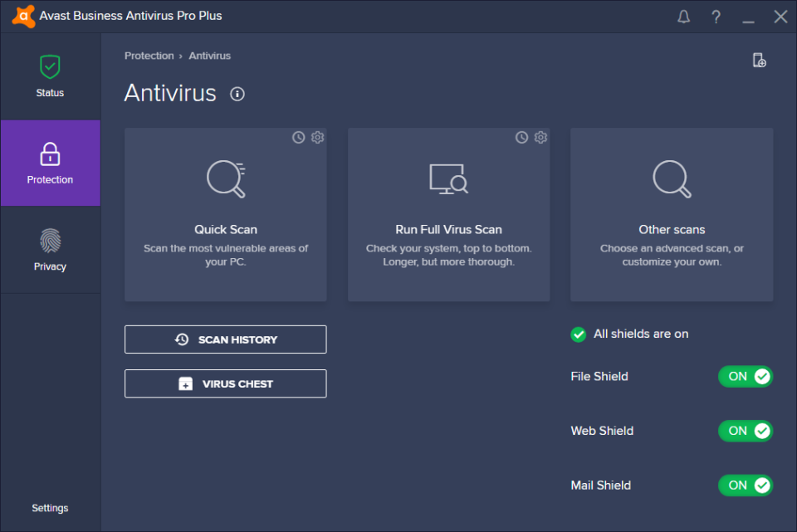The image size is (797, 532).
Task: Open the Scan History
Action: (225, 339)
